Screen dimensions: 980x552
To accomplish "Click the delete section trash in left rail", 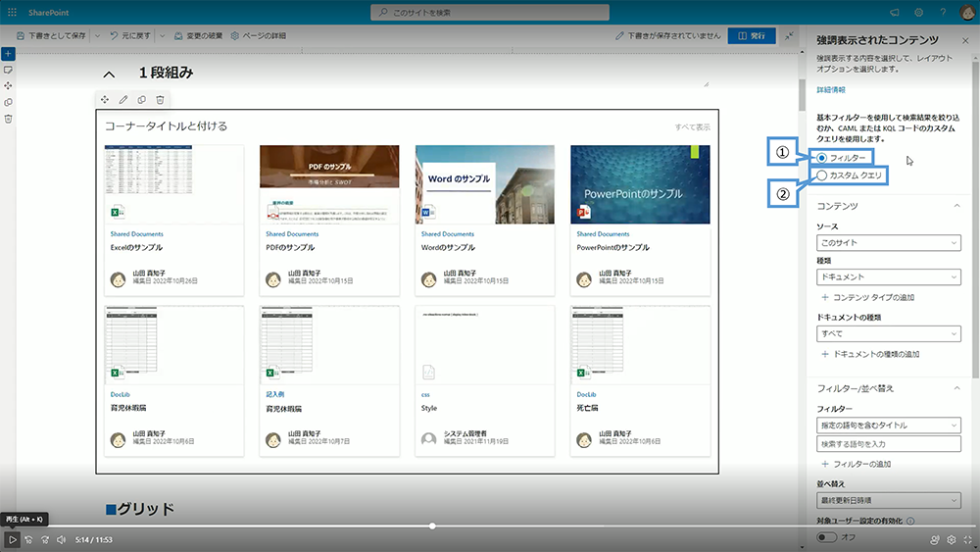I will (8, 119).
